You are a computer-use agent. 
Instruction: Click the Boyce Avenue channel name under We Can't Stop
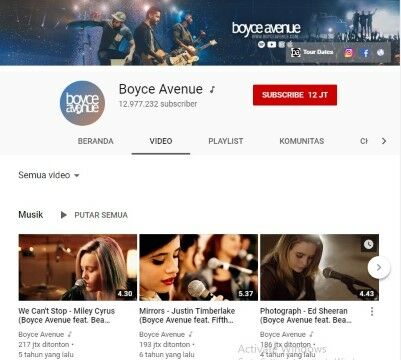coord(41,334)
